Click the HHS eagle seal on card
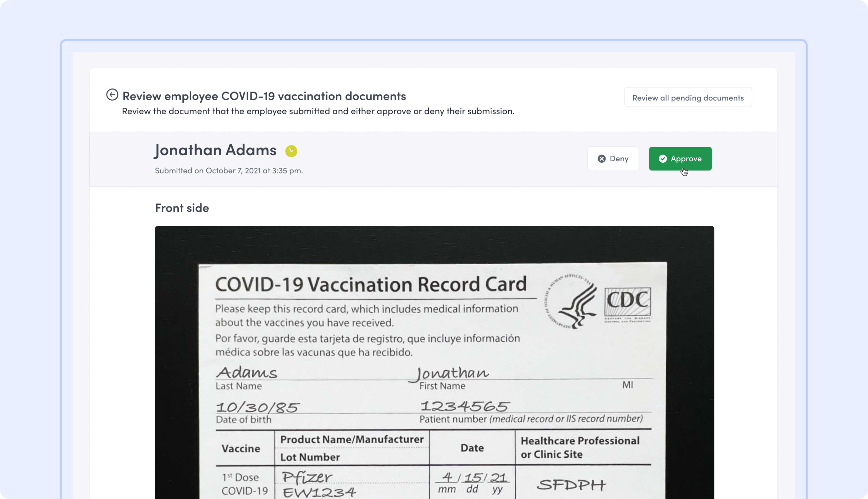The height and width of the screenshot is (499, 868). point(571,302)
